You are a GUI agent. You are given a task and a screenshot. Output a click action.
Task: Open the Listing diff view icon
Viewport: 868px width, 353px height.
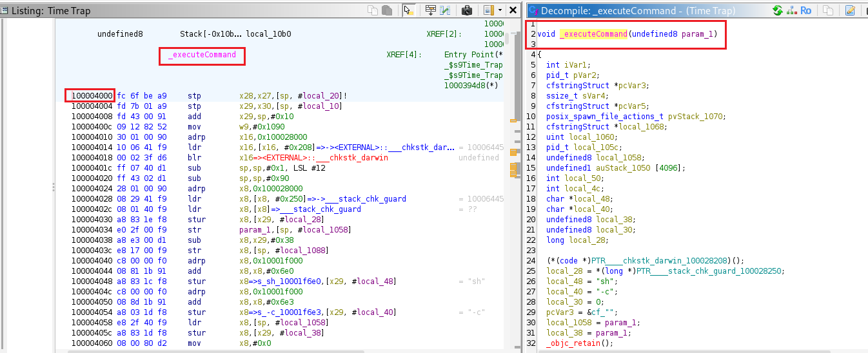click(x=445, y=10)
